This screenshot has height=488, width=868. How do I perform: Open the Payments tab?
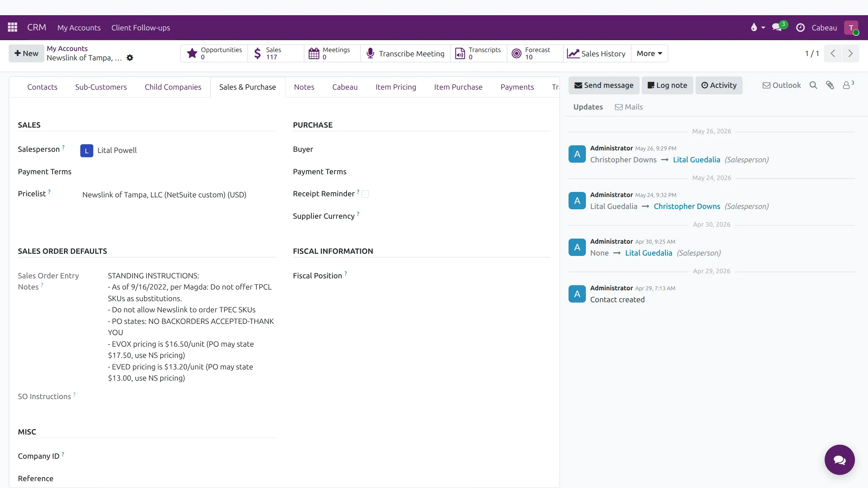click(x=517, y=87)
